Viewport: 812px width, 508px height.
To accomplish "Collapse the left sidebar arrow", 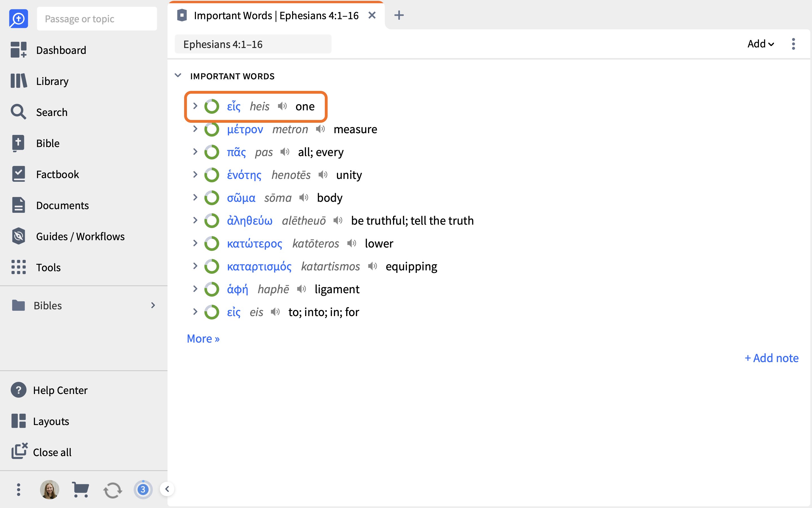I will pyautogui.click(x=167, y=489).
